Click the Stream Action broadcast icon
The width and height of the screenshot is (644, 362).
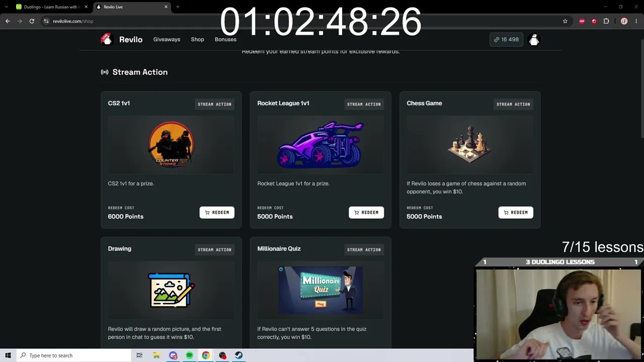pos(105,72)
